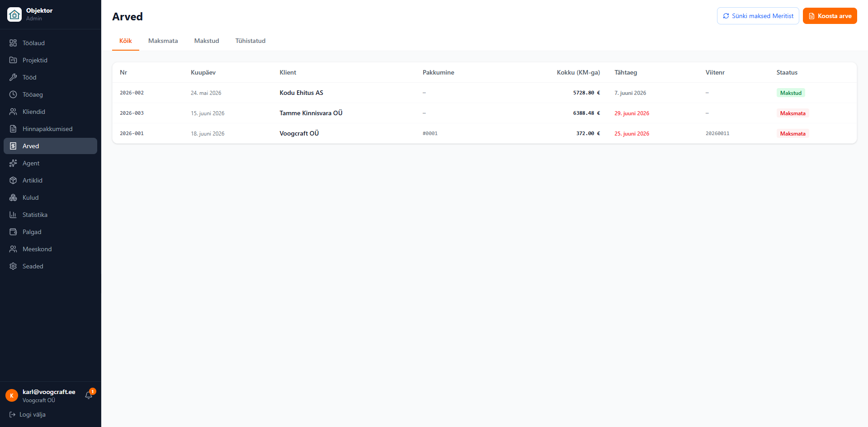The height and width of the screenshot is (427, 868).
Task: Click karl@voogcraft.ee account name
Action: pos(49,392)
